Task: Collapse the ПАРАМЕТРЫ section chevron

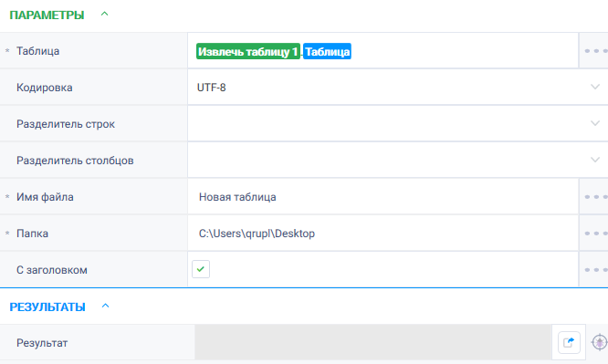Action: [x=104, y=14]
